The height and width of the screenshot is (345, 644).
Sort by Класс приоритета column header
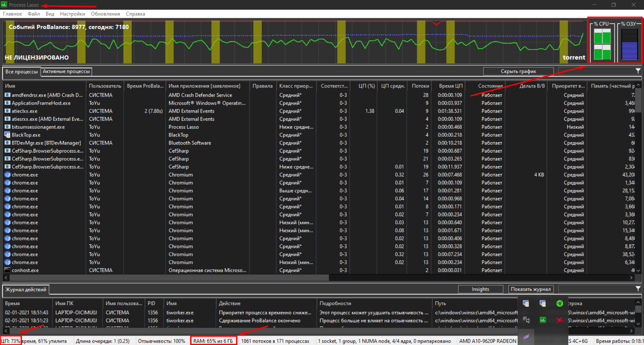tap(296, 86)
